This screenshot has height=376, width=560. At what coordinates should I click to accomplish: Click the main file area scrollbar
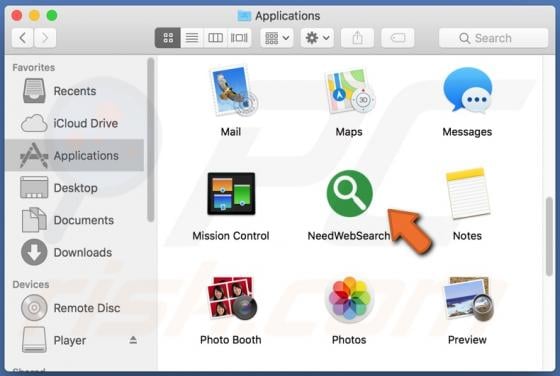tap(549, 236)
